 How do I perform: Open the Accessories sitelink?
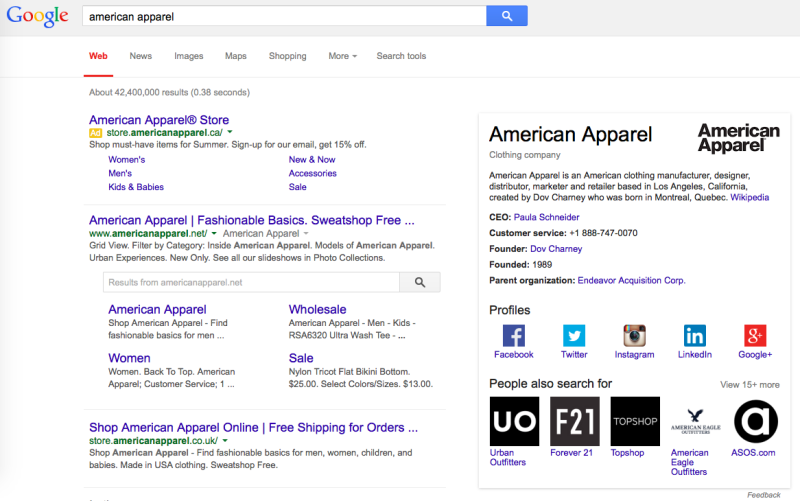(313, 173)
